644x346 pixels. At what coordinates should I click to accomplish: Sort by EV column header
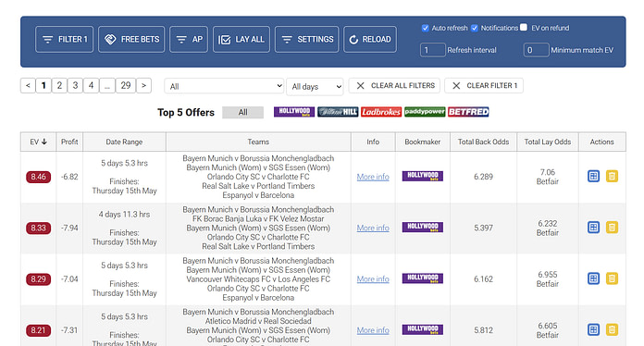coord(38,142)
